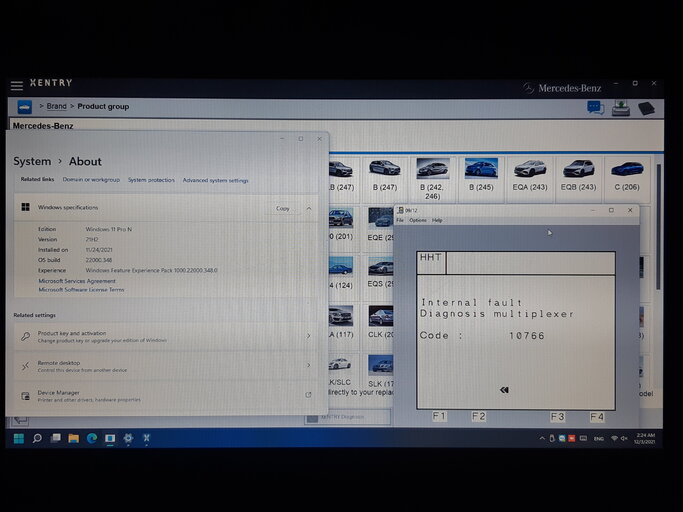Open Domain or workgroup link
Screen dimensions: 683x512
(91, 180)
